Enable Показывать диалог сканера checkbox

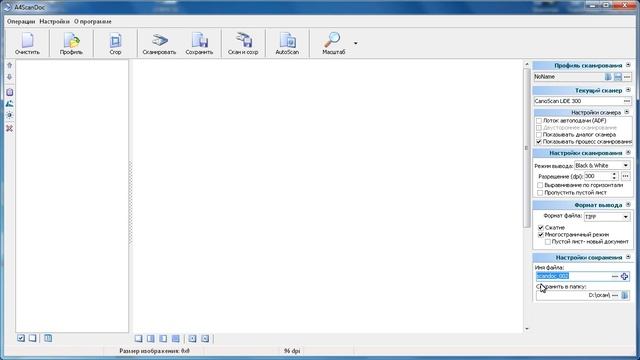pyautogui.click(x=539, y=134)
